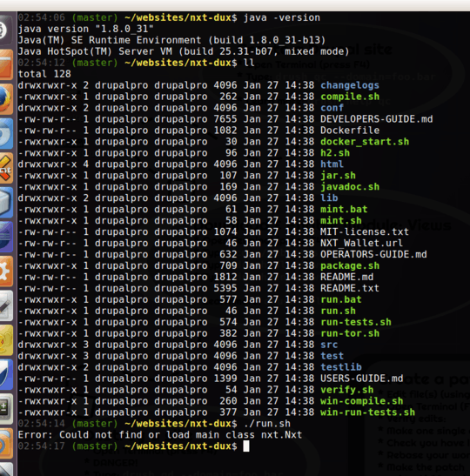This screenshot has width=470, height=476.
Task: Select the compile.sh entry in the listing
Action: (350, 97)
